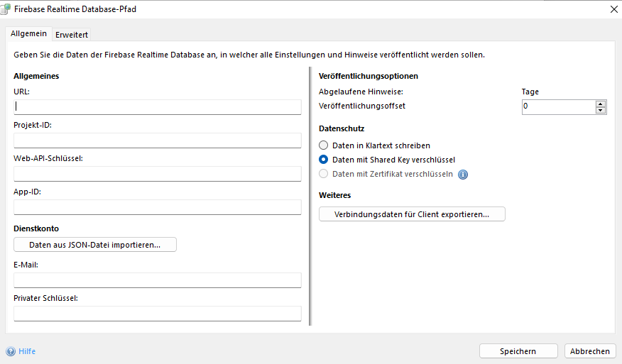Click the Hilfe question mark icon
This screenshot has height=364, width=622.
11,351
